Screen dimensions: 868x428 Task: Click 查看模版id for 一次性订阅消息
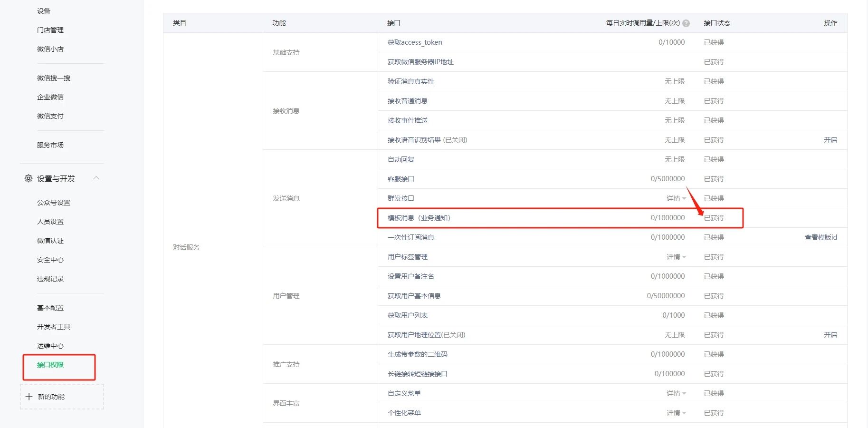click(820, 237)
